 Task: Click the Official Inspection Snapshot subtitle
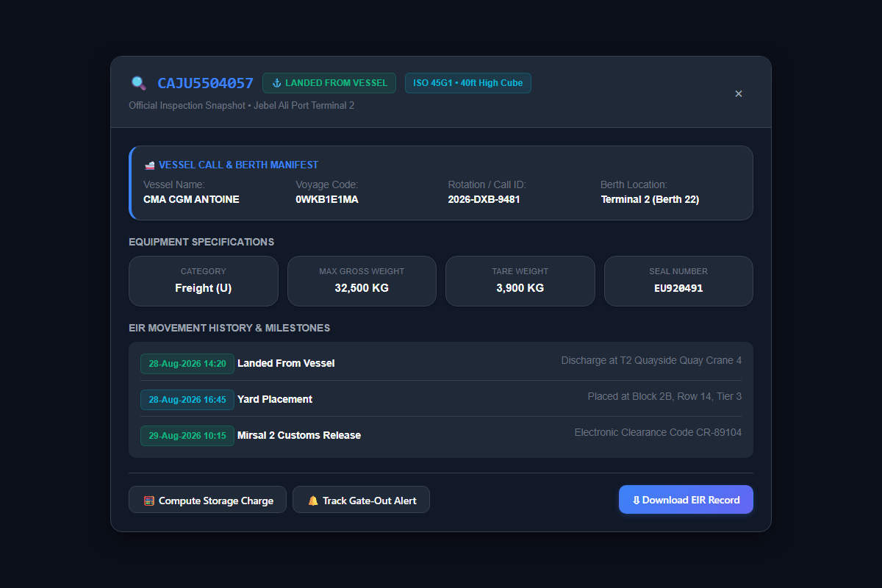242,105
